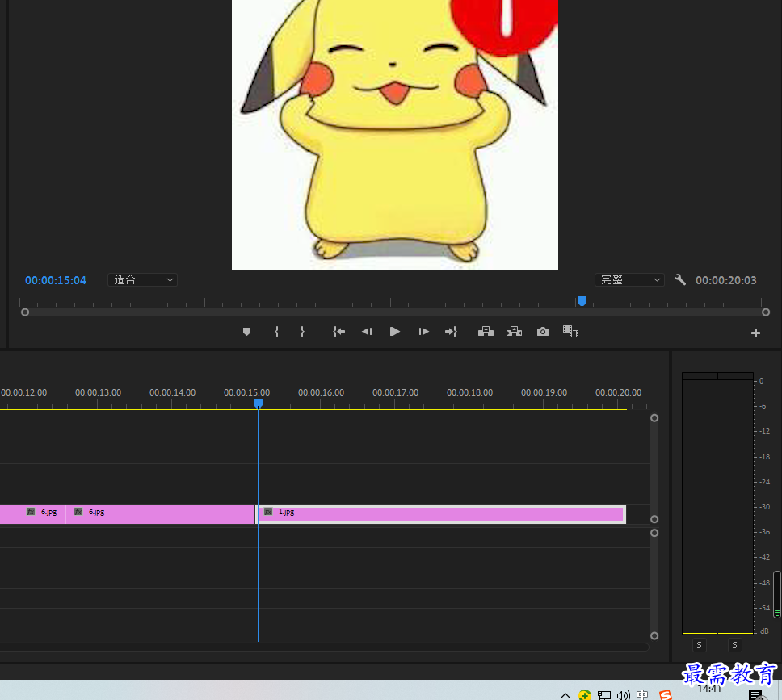The image size is (782, 700).
Task: Open the volume tray icon
Action: [x=624, y=695]
